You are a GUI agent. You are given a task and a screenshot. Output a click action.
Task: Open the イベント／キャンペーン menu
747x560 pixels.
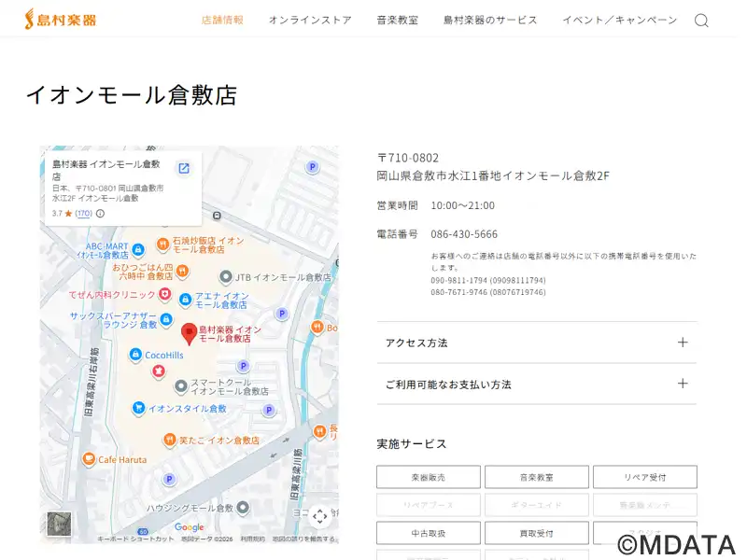(619, 21)
